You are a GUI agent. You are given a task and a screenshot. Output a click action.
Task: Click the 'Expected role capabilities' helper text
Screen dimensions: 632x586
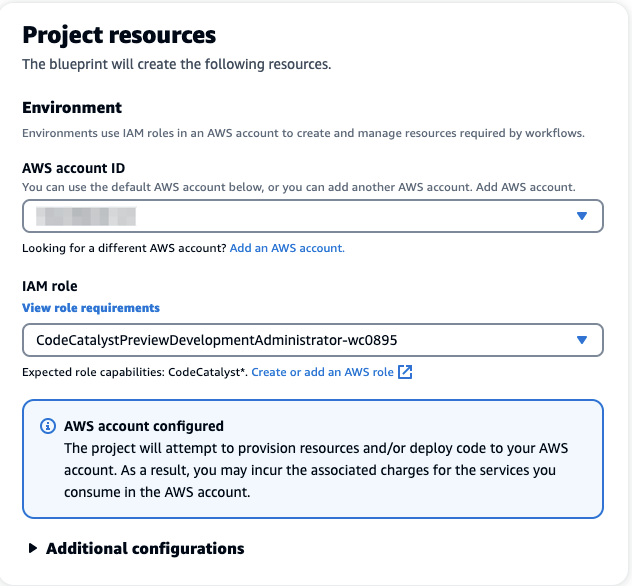click(x=134, y=372)
